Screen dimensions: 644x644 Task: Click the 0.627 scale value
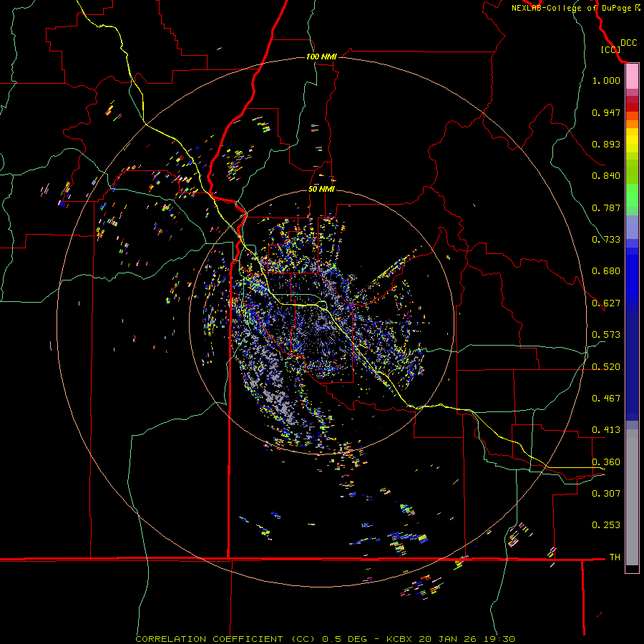606,303
